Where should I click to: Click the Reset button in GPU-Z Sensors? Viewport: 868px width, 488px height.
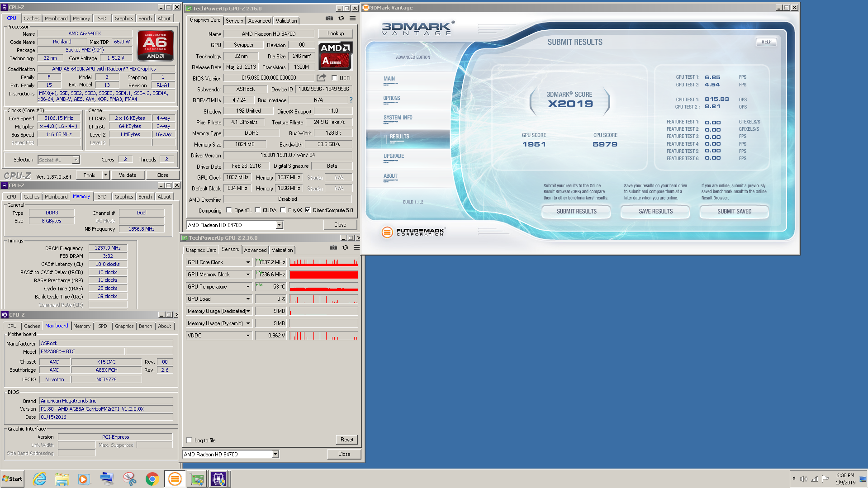(346, 440)
